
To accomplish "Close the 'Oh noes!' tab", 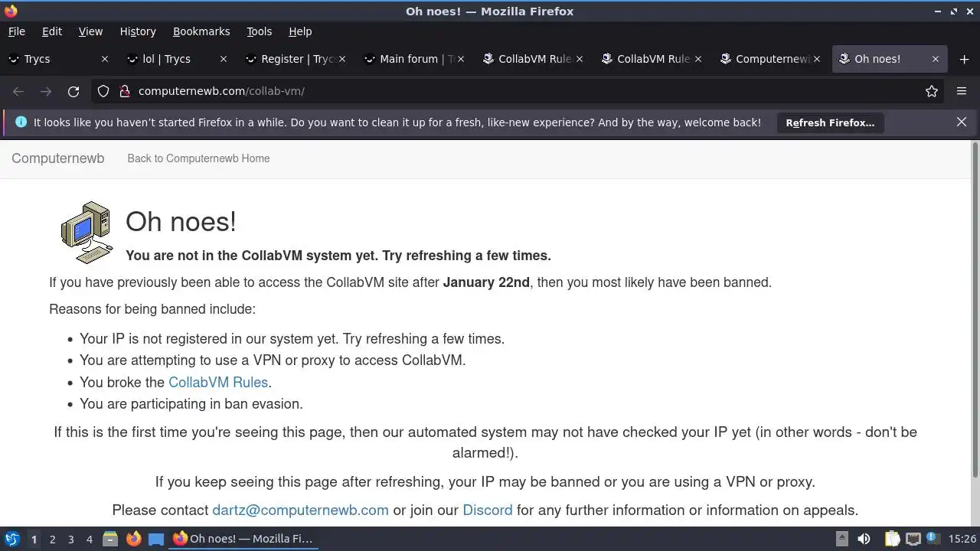I will (935, 59).
